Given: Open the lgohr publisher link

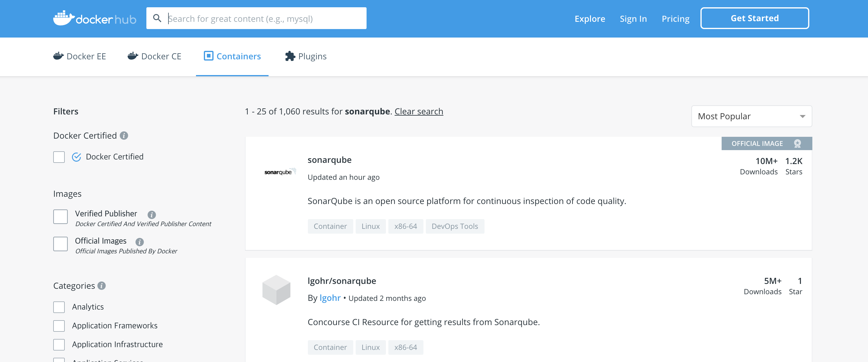Looking at the screenshot, I should coord(330,298).
